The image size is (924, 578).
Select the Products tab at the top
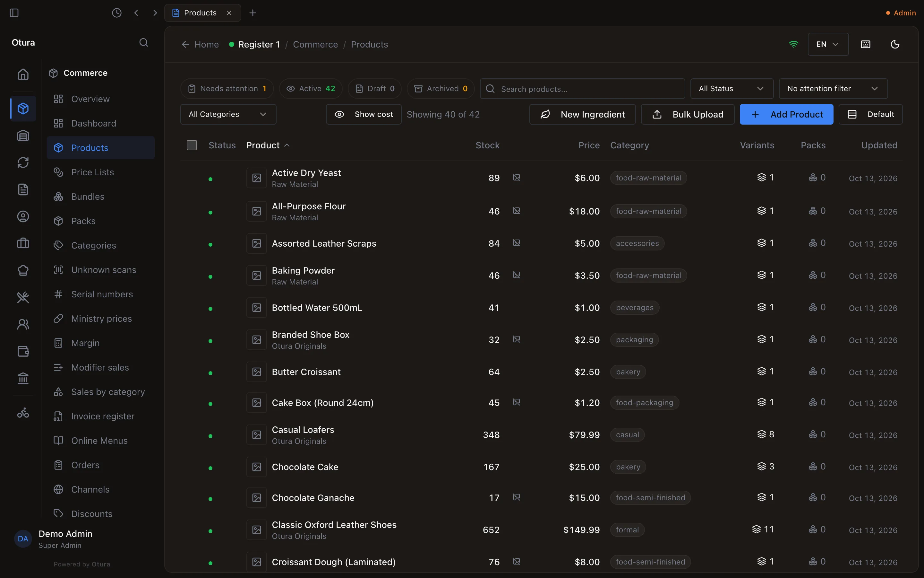click(x=202, y=13)
